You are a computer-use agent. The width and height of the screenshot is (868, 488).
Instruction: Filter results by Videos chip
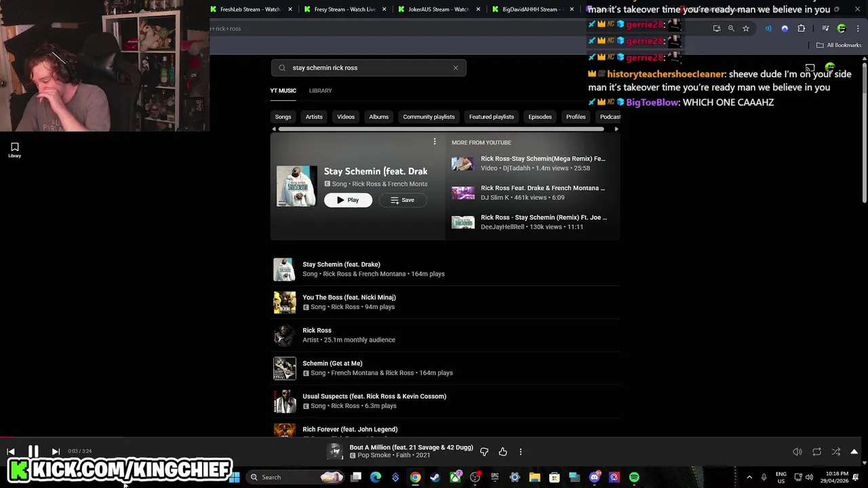point(346,117)
